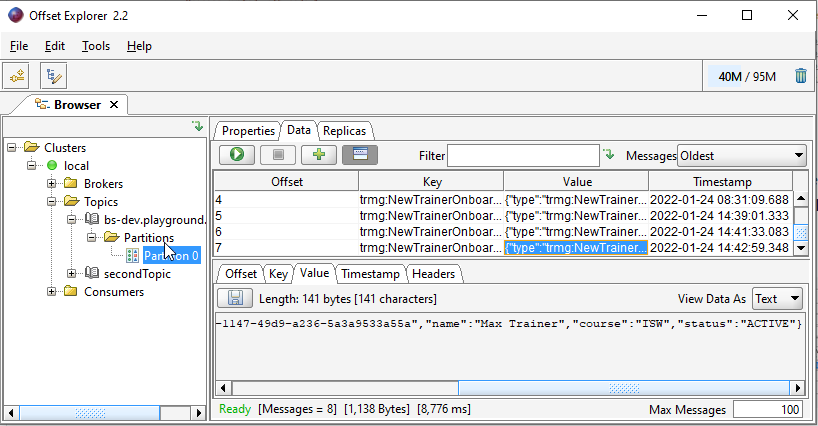Collapse the Partitions node
This screenshot has height=426, width=818.
91,237
